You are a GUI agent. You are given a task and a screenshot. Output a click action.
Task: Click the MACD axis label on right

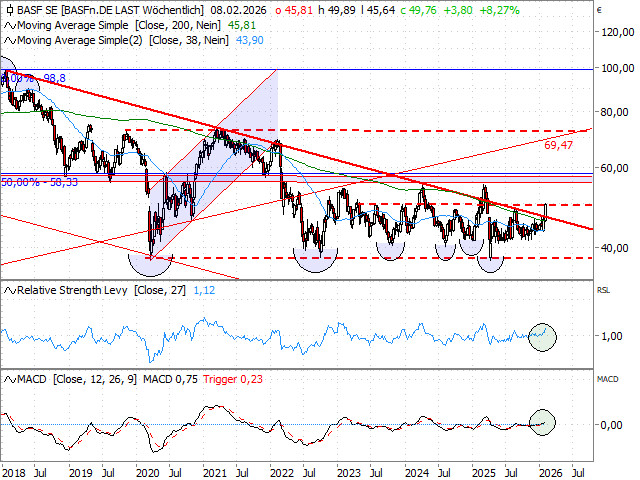click(x=607, y=380)
